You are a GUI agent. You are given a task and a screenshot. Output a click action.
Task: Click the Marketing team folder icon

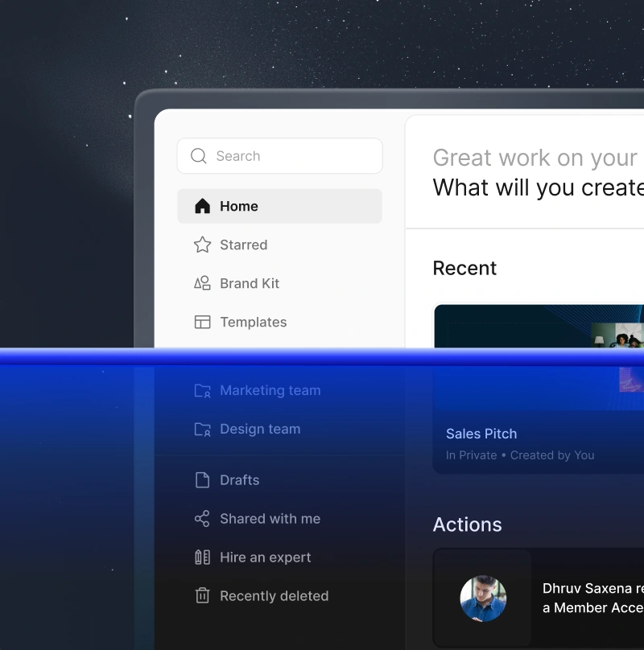[203, 390]
